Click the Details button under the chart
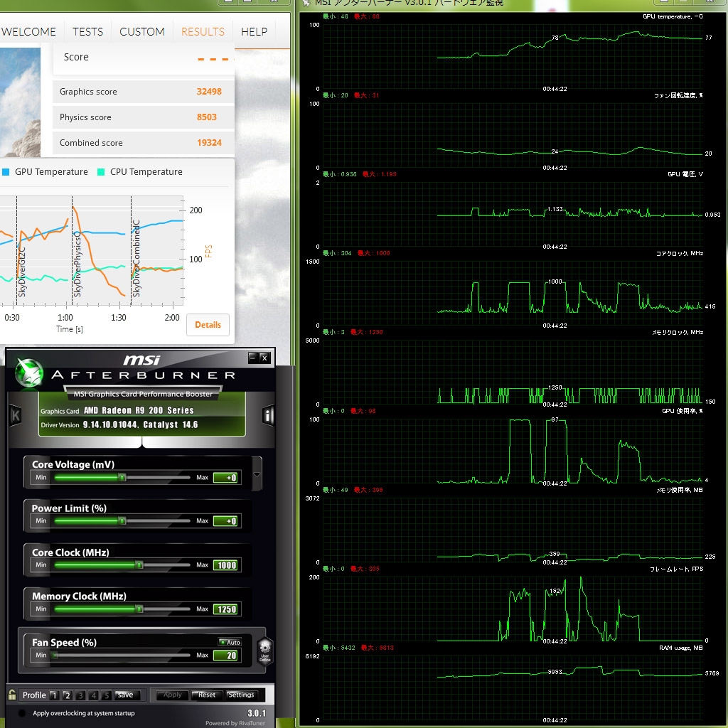Viewport: 728px width, 728px height. pyautogui.click(x=208, y=324)
